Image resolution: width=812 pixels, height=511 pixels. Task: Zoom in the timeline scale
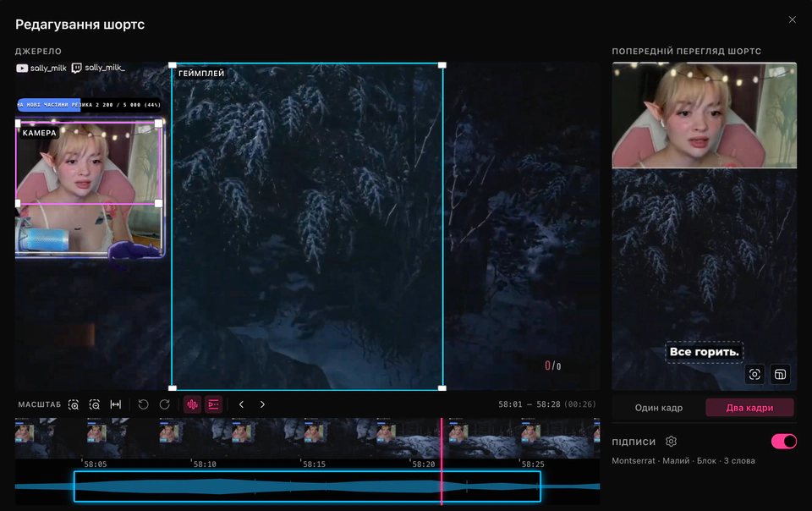(74, 404)
